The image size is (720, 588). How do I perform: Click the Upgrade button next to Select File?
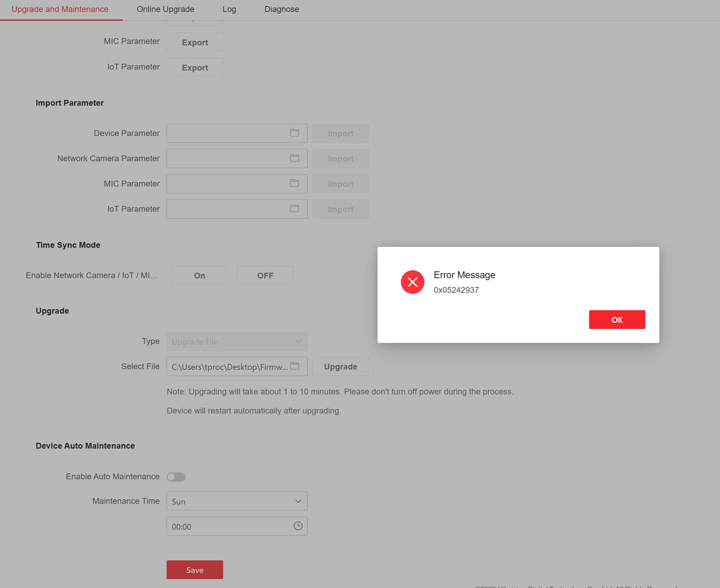pos(340,367)
